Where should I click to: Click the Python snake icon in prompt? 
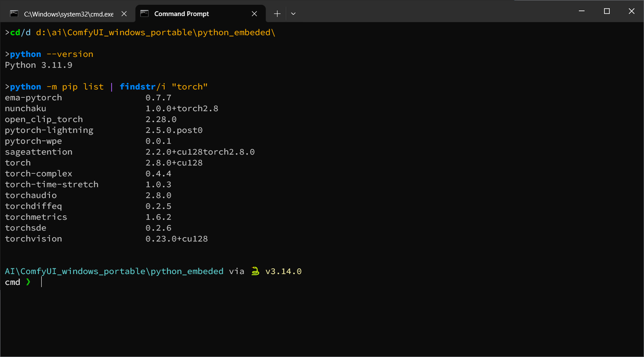coord(255,271)
